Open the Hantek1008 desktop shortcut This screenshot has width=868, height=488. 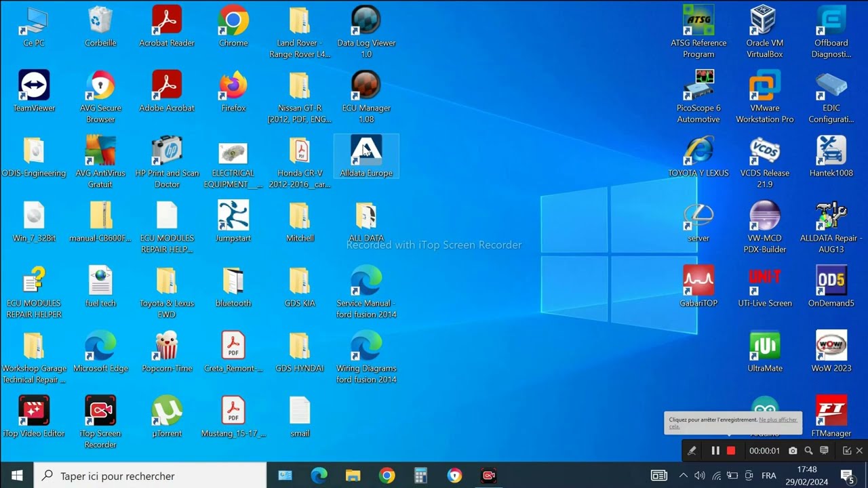tap(831, 157)
